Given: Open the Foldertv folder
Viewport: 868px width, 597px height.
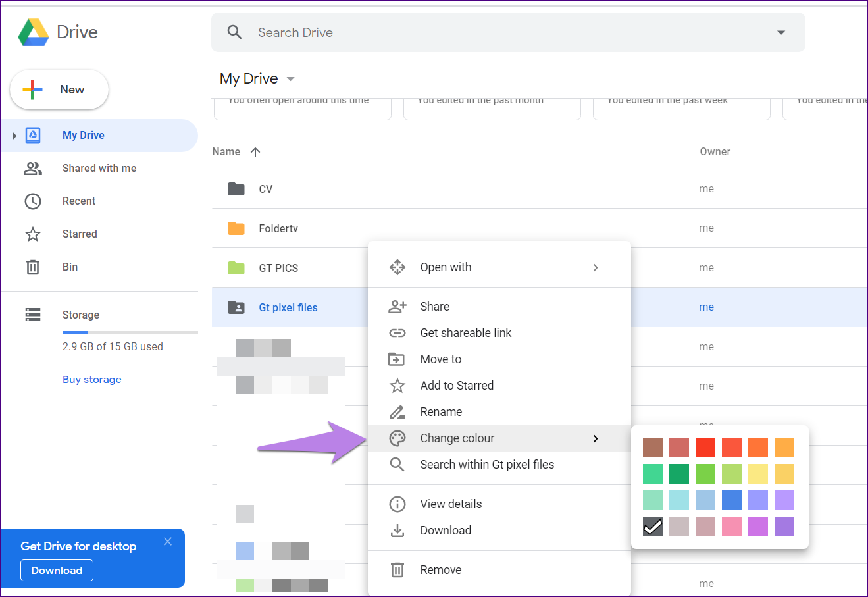Looking at the screenshot, I should 278,228.
